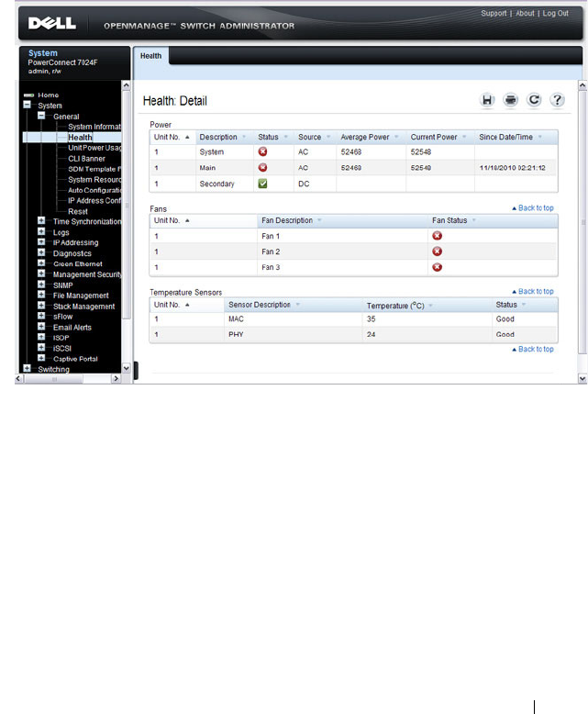This screenshot has width=588, height=714.
Task: Click the Dell logo
Action: tap(52, 23)
